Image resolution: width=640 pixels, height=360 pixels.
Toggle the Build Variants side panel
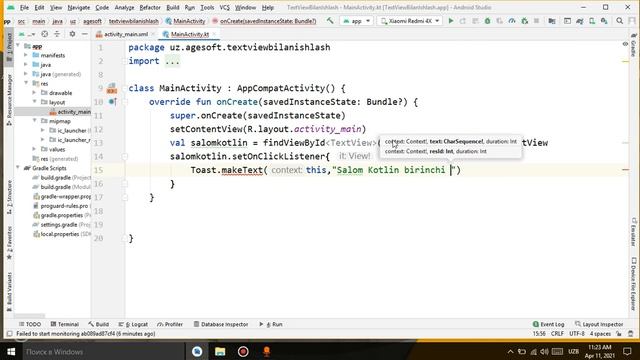(9, 292)
